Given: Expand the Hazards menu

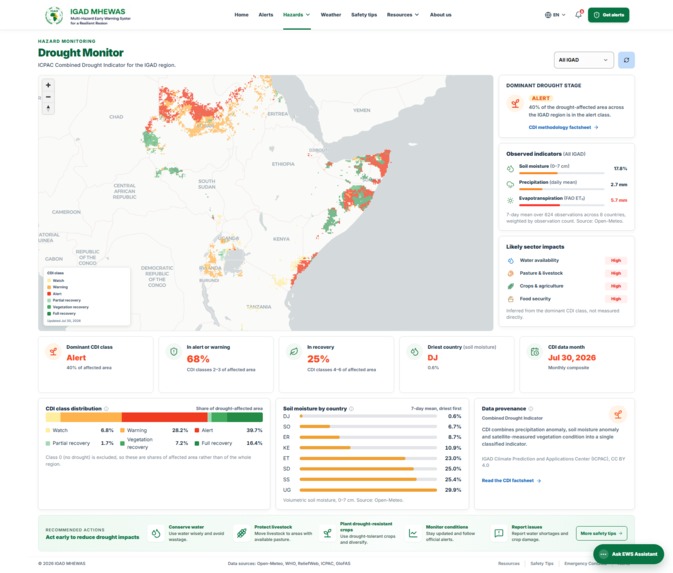Looking at the screenshot, I should pos(297,15).
